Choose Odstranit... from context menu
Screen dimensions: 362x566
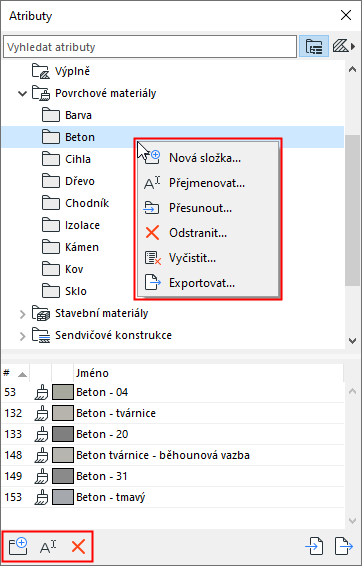(208, 233)
